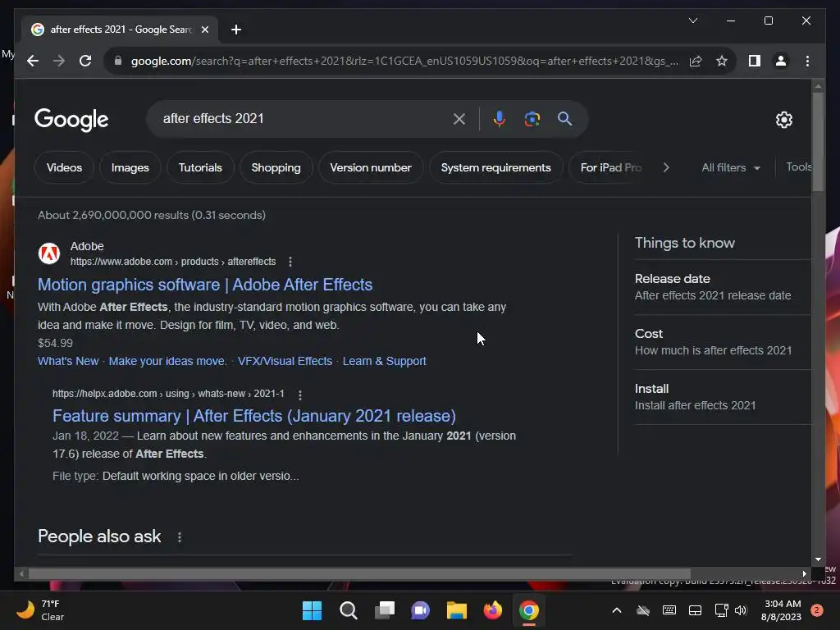840x630 pixels.
Task: Open volume control in system tray
Action: [741, 610]
